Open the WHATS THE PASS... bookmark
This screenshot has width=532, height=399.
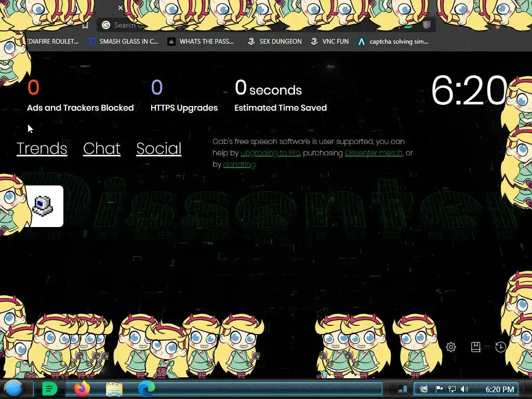[x=201, y=42]
